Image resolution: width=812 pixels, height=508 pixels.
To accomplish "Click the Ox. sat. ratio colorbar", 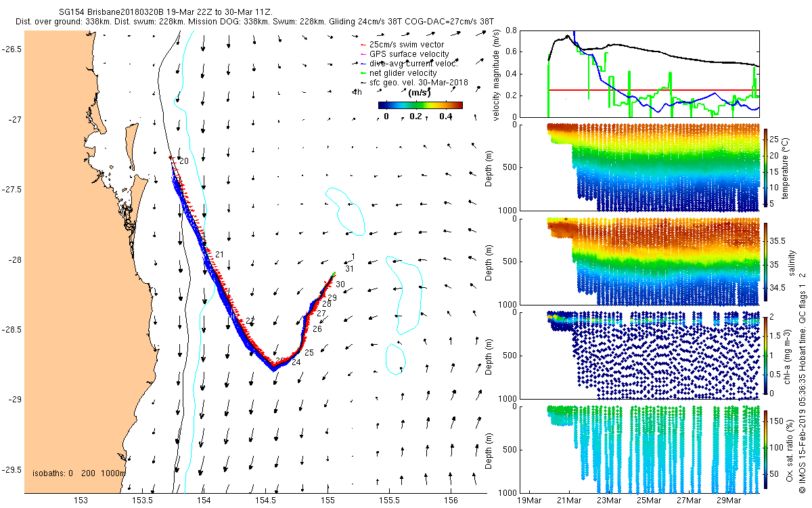I will pos(767,448).
